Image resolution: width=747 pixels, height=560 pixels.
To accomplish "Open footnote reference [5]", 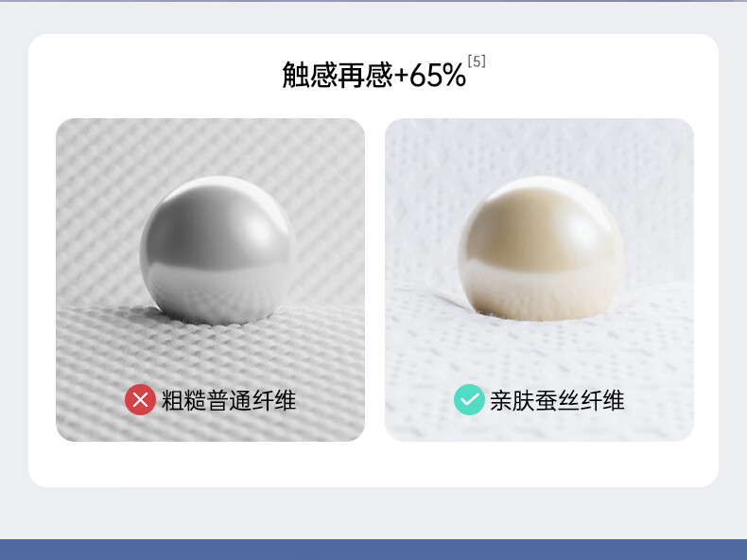I will tap(477, 61).
